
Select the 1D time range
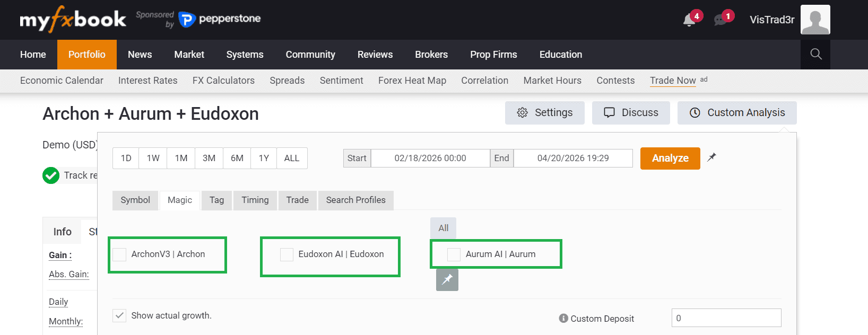point(126,158)
